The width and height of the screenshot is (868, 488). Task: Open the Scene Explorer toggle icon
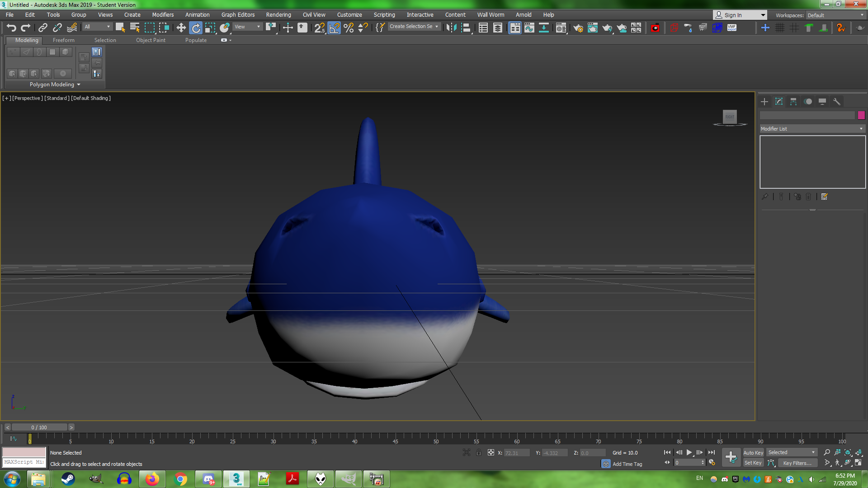pos(483,28)
